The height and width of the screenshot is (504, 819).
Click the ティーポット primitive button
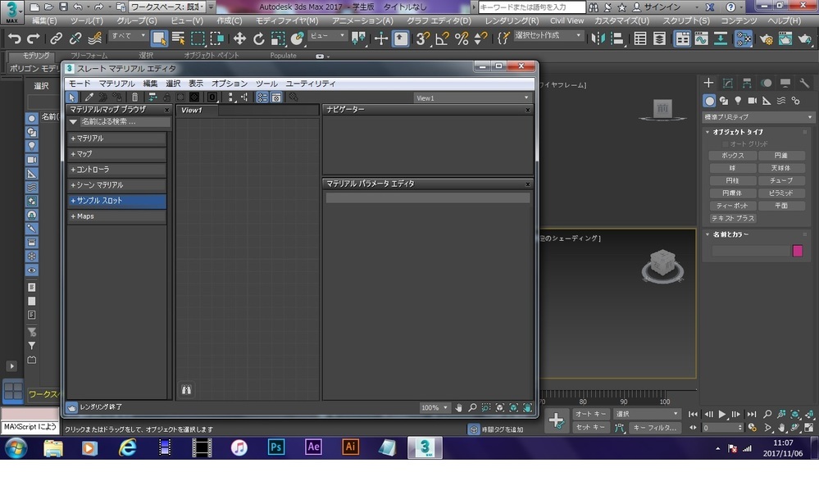tap(732, 206)
